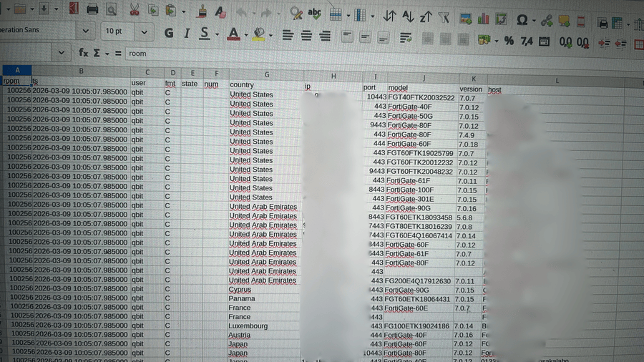
Task: Insert a chart
Action: [484, 19]
